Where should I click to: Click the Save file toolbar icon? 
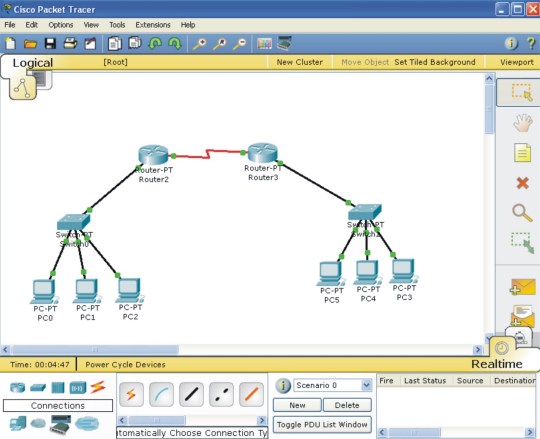click(x=50, y=44)
